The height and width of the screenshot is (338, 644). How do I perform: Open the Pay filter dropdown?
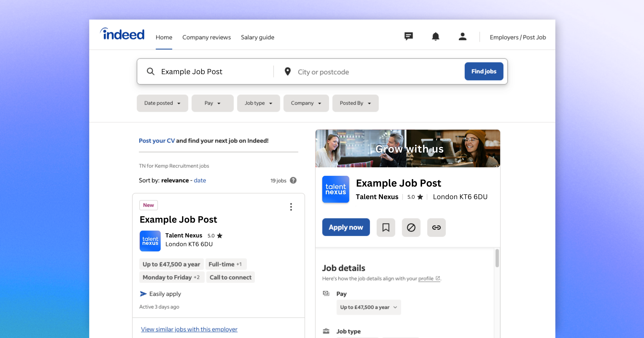(x=212, y=103)
